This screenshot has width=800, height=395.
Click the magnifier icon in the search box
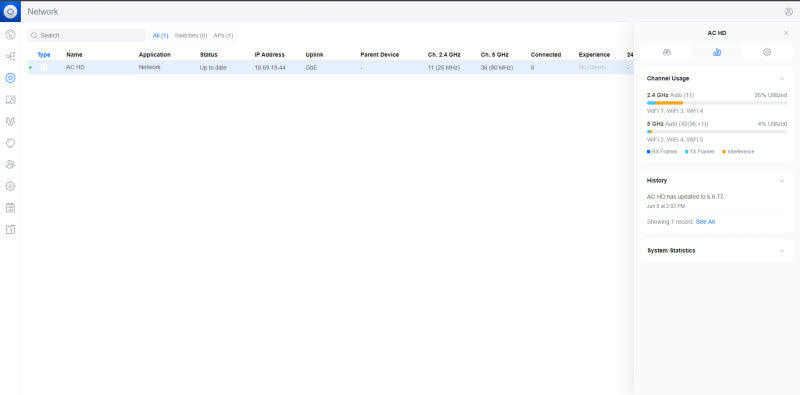(x=34, y=36)
